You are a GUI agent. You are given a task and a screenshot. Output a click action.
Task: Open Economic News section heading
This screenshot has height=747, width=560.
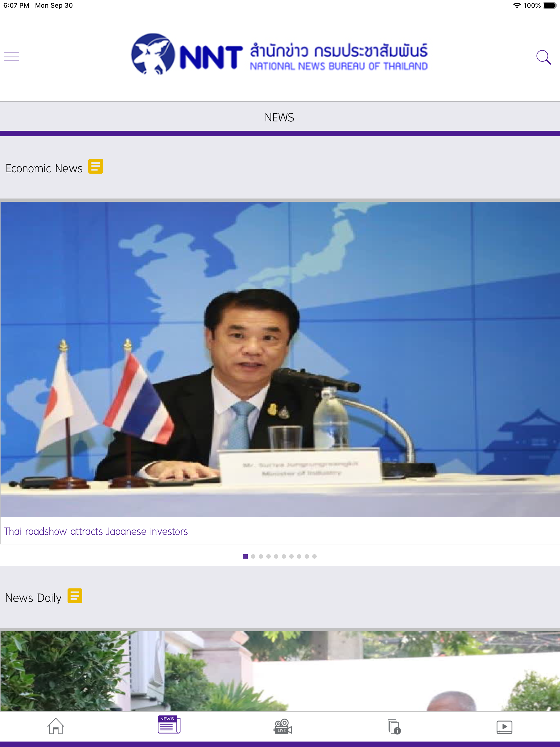click(43, 168)
